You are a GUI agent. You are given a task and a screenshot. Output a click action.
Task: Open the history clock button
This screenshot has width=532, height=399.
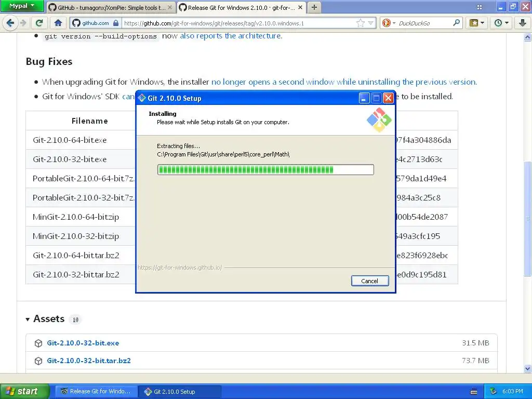[498, 23]
